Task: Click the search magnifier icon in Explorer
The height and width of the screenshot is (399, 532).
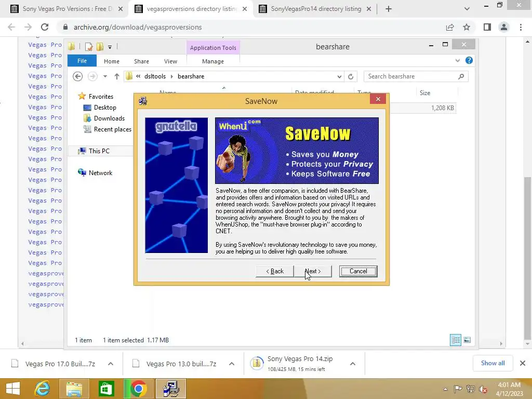Action: point(461,76)
